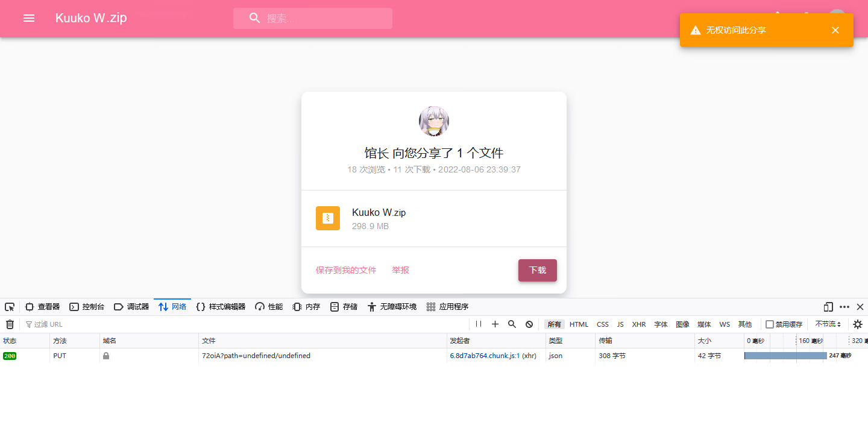Clear all network requests with the trash icon
868x422 pixels.
pyautogui.click(x=10, y=324)
